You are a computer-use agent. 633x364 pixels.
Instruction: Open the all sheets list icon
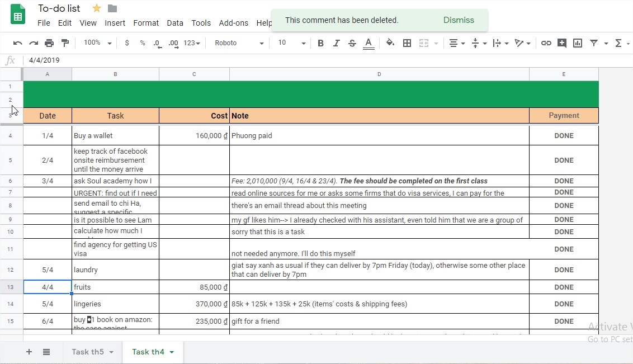coord(46,352)
